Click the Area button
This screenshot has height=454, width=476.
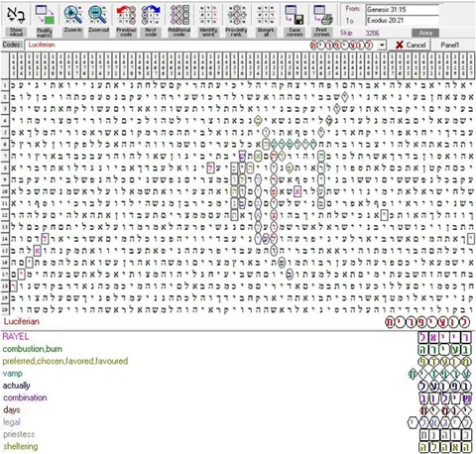[425, 33]
